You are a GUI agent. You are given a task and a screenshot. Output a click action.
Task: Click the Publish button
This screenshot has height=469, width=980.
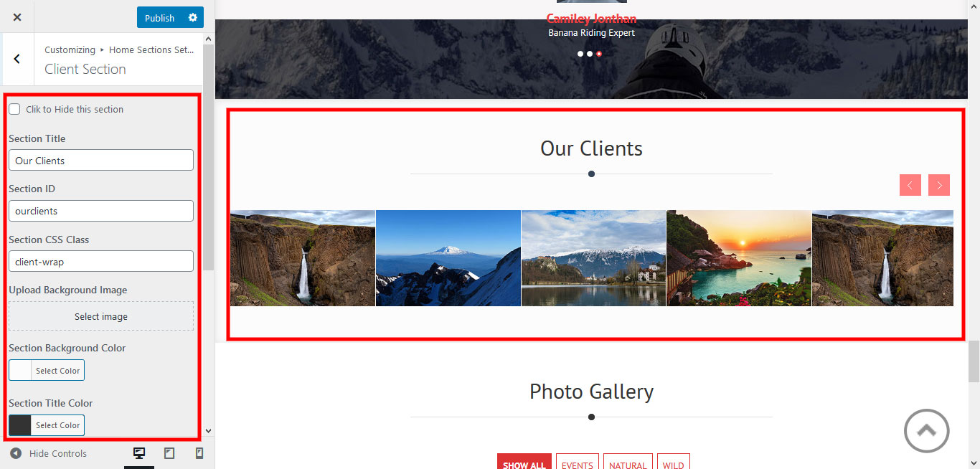pos(159,17)
